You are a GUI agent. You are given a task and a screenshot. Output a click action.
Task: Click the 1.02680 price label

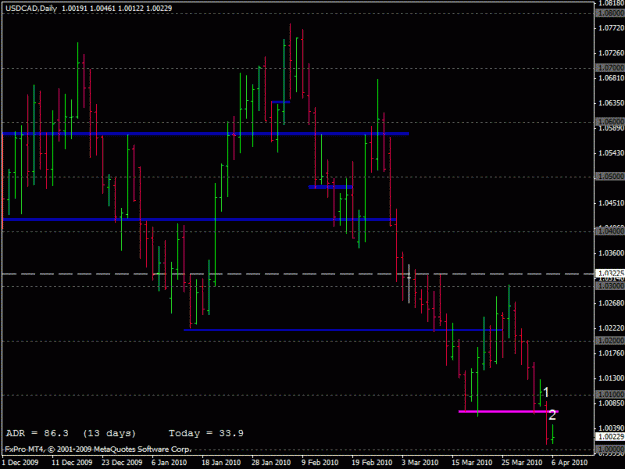coord(611,303)
